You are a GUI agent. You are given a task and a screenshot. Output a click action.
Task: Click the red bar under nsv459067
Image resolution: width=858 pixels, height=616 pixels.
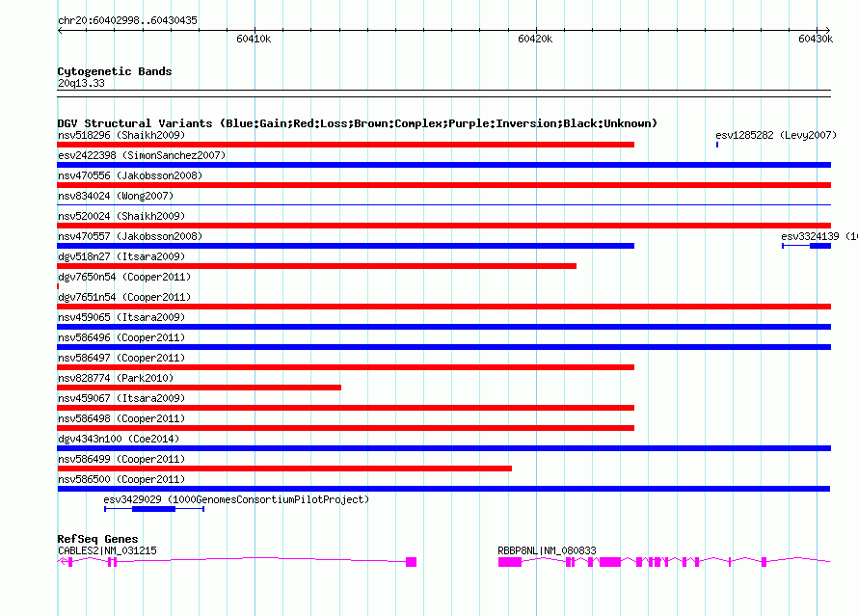click(346, 408)
